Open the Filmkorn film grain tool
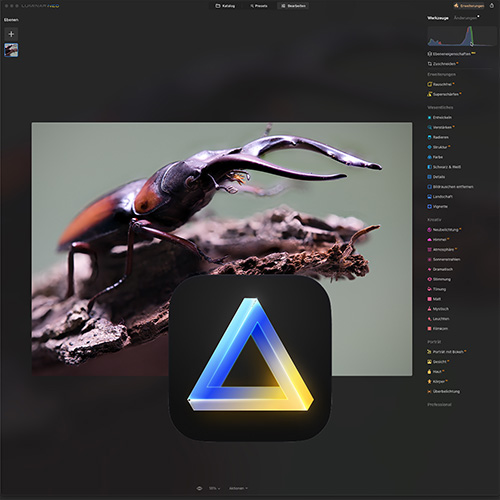Image resolution: width=500 pixels, height=500 pixels. tap(438, 329)
